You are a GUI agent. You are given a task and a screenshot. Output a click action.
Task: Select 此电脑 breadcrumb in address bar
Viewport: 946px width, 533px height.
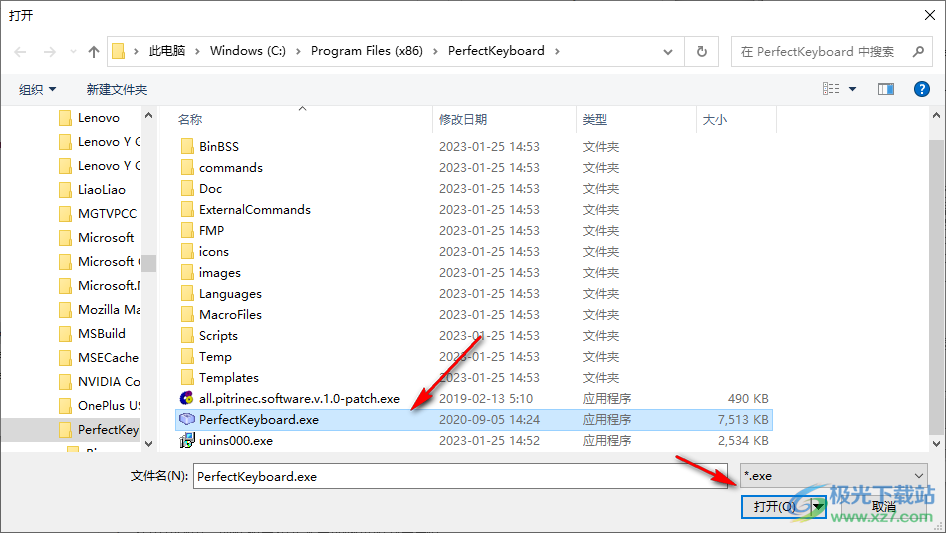(167, 51)
